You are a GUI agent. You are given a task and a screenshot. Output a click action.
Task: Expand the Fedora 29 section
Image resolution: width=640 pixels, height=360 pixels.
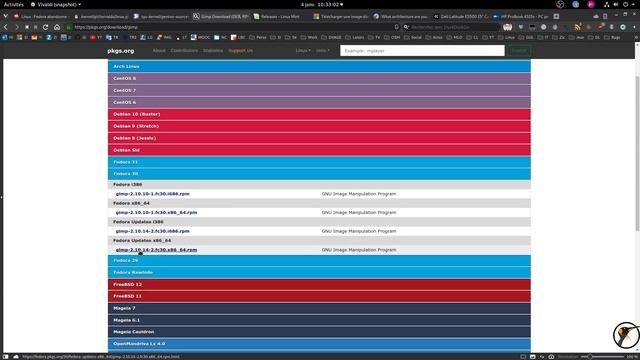coord(319,260)
